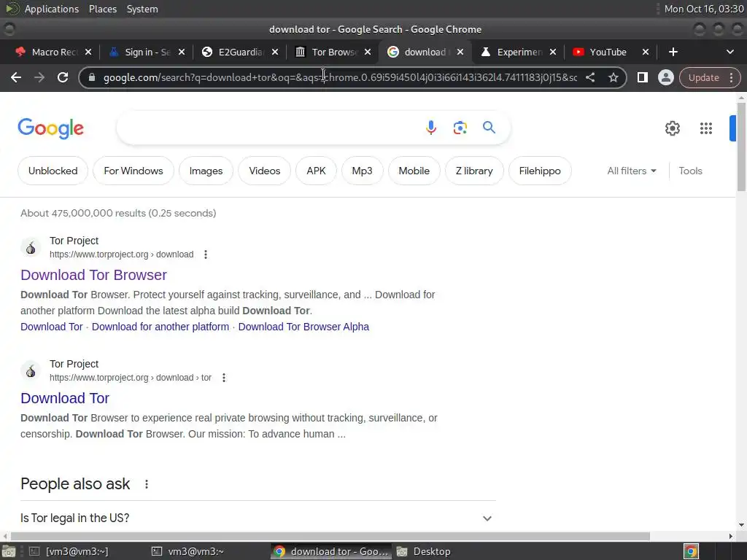The height and width of the screenshot is (560, 747).
Task: Bookmark this page with the star icon
Action: (x=614, y=77)
